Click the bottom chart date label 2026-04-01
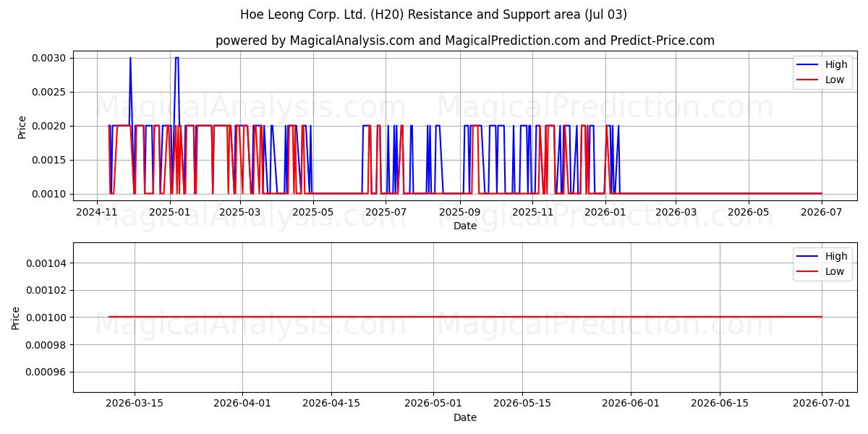Image resolution: width=868 pixels, height=434 pixels. pos(242,403)
